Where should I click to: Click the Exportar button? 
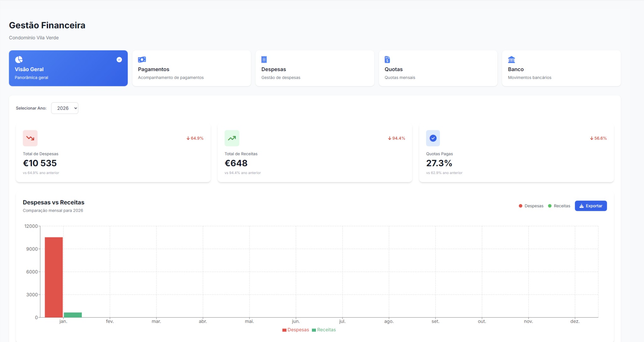[591, 206]
